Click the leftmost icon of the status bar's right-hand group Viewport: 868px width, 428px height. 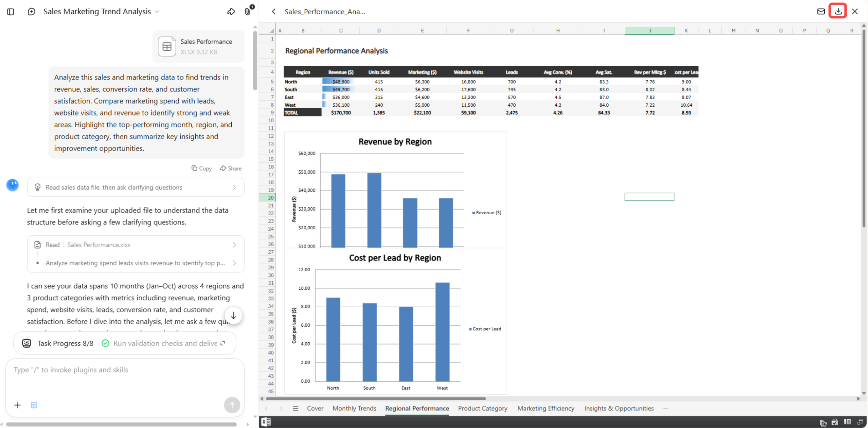tap(823, 422)
